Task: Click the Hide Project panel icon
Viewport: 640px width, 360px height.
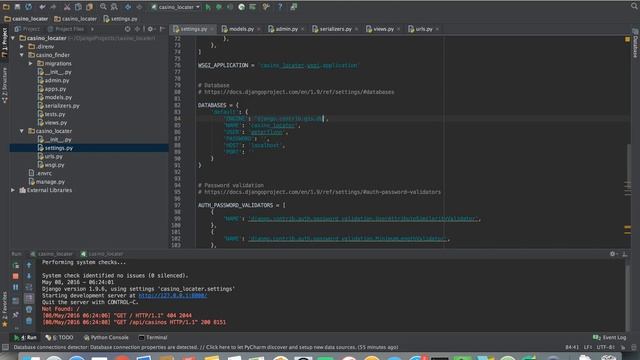Action: pyautogui.click(x=162, y=29)
